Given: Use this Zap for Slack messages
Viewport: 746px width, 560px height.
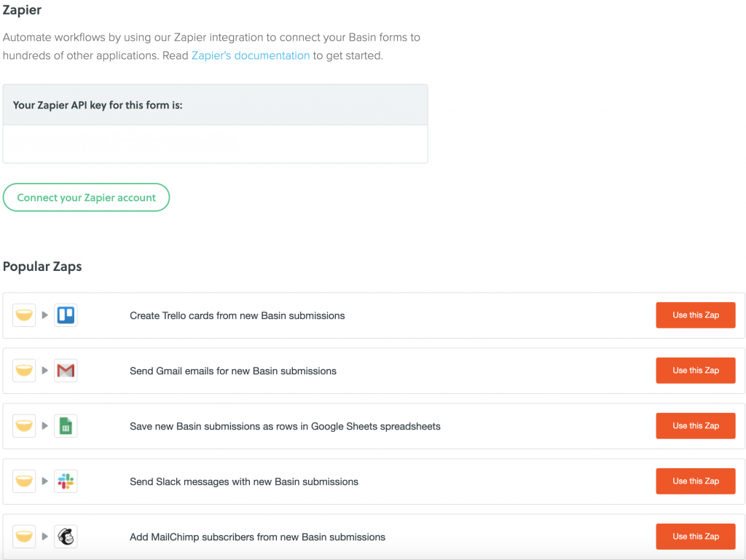Looking at the screenshot, I should click(696, 481).
